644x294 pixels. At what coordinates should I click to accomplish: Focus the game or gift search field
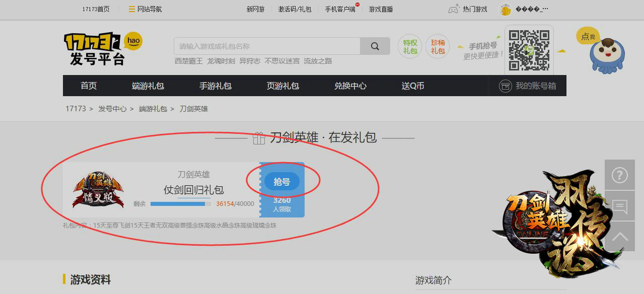[267, 46]
